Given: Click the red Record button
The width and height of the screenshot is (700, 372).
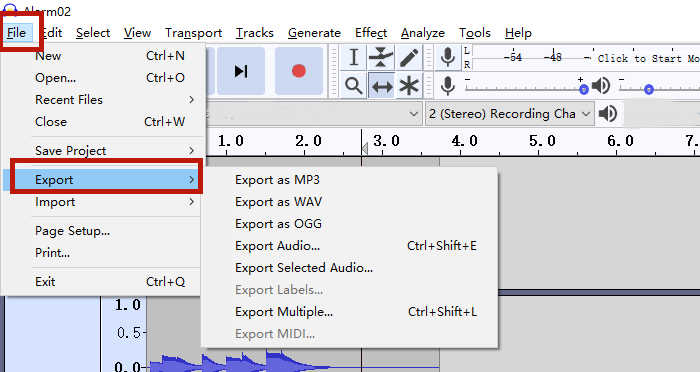Looking at the screenshot, I should 299,71.
